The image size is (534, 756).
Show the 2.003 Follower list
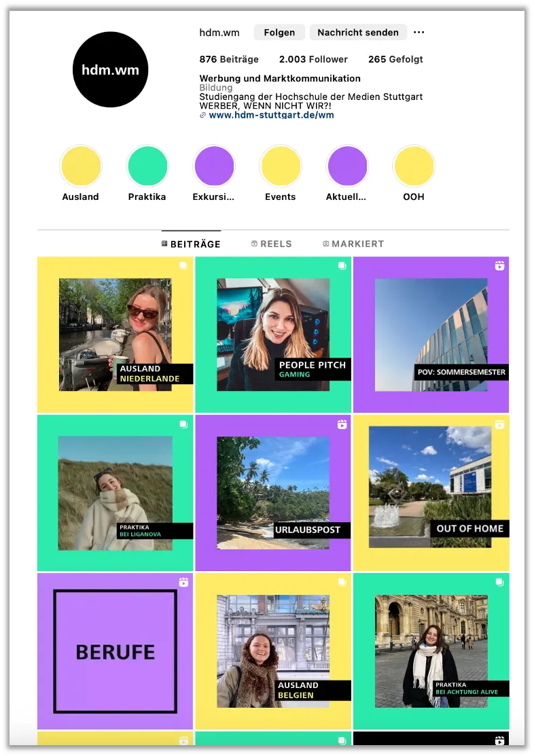pos(313,60)
